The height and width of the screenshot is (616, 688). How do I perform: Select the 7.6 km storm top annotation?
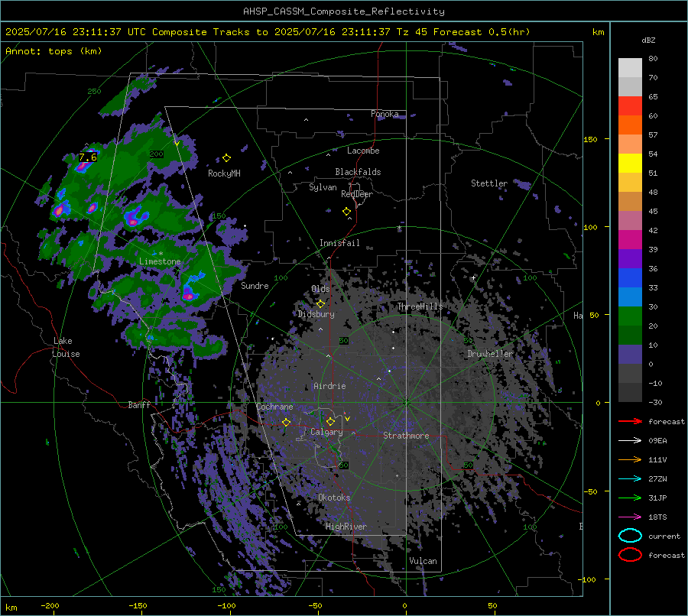pos(88,157)
